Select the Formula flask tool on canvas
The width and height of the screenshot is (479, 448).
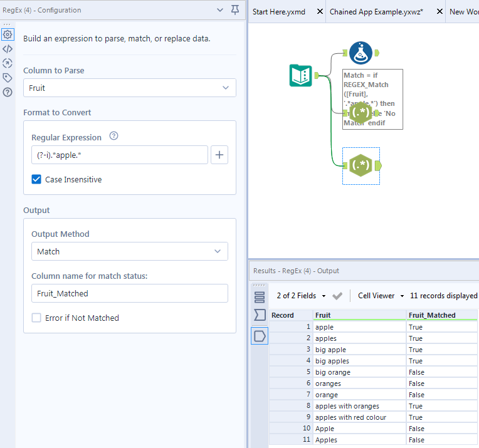pos(361,53)
